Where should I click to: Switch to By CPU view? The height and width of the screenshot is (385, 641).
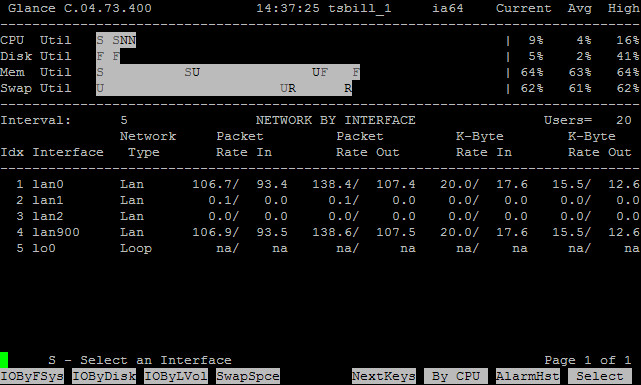456,376
